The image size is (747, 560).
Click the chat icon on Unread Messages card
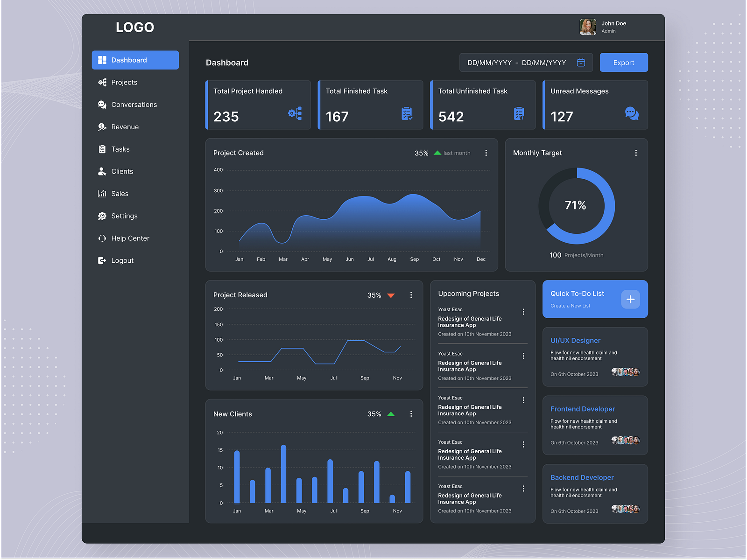pyautogui.click(x=632, y=113)
